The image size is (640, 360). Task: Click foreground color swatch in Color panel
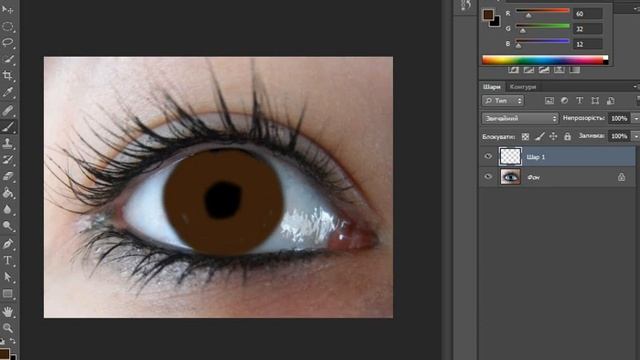[x=488, y=14]
